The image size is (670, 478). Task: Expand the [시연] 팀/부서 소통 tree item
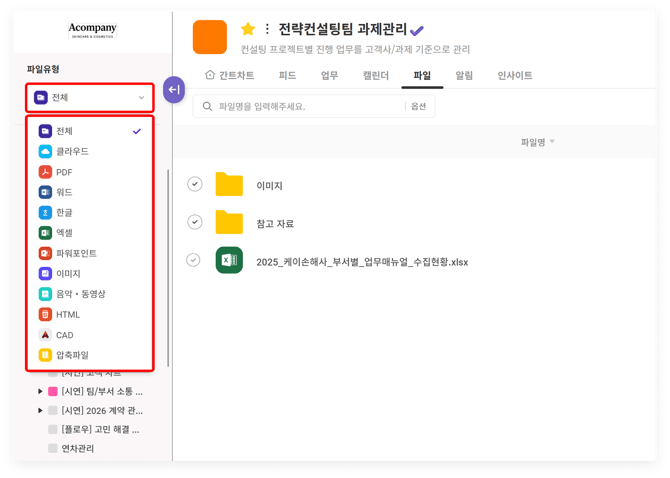40,391
